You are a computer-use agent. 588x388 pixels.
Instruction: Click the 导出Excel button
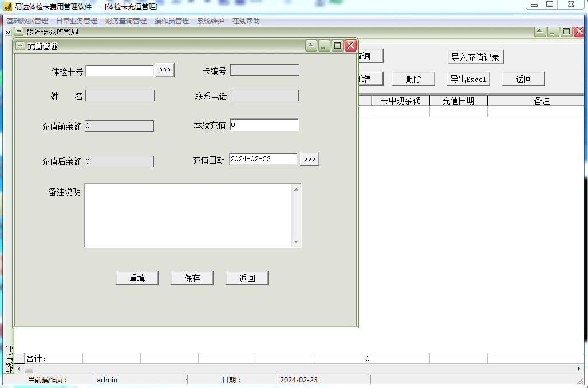tap(468, 79)
